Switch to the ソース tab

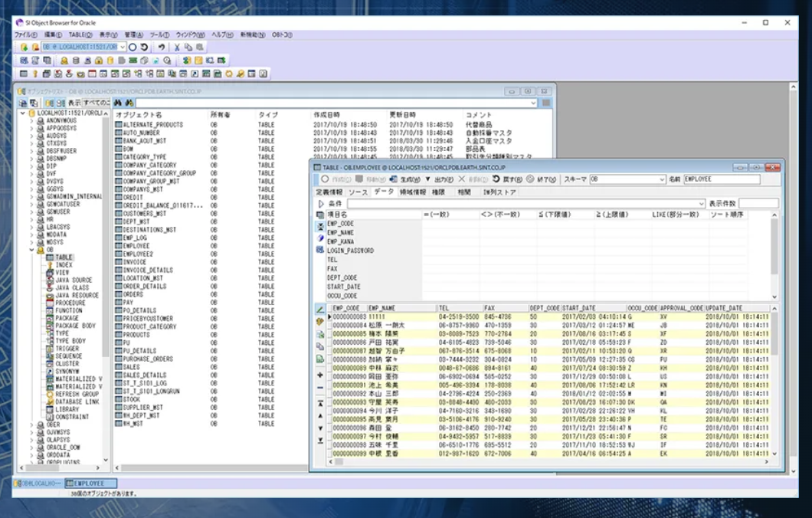tap(359, 192)
